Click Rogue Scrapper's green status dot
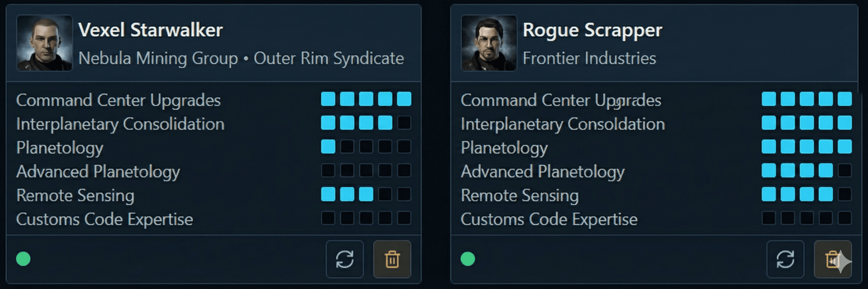Image resolution: width=868 pixels, height=289 pixels. coord(468,259)
